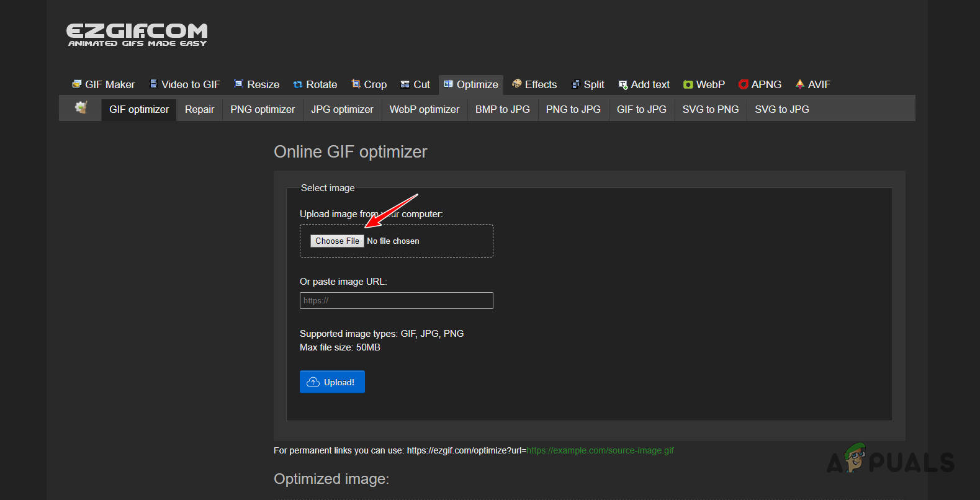Click the 'Optimized image:' heading
The height and width of the screenshot is (500, 980).
(331, 479)
